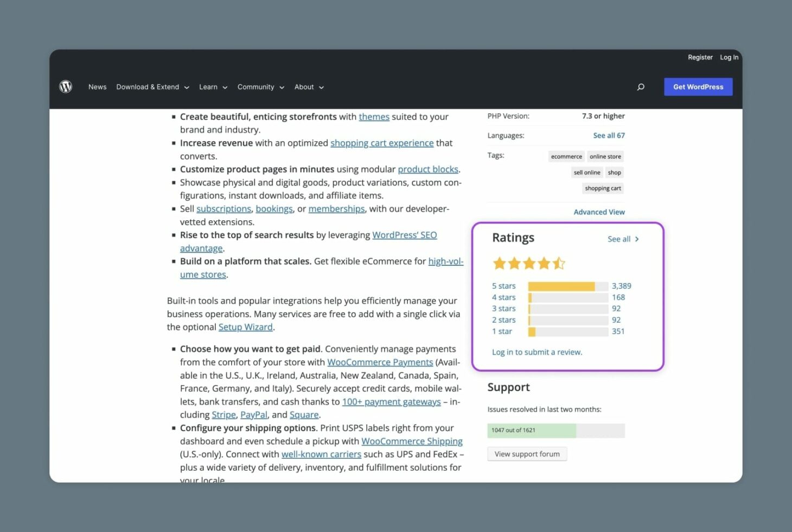Viewport: 792px width, 532px height.
Task: Open the search magnifier icon
Action: pyautogui.click(x=641, y=86)
